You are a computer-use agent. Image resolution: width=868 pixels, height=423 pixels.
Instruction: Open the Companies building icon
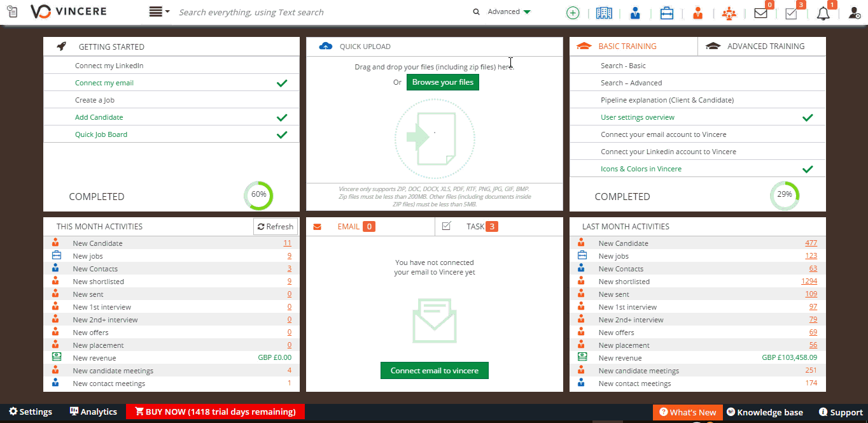pyautogui.click(x=604, y=13)
